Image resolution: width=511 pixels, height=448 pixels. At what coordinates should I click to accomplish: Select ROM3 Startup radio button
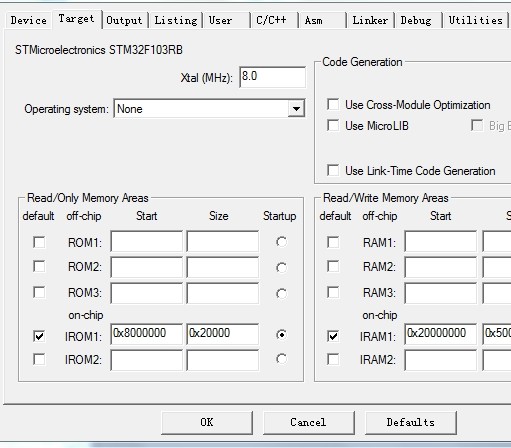281,293
